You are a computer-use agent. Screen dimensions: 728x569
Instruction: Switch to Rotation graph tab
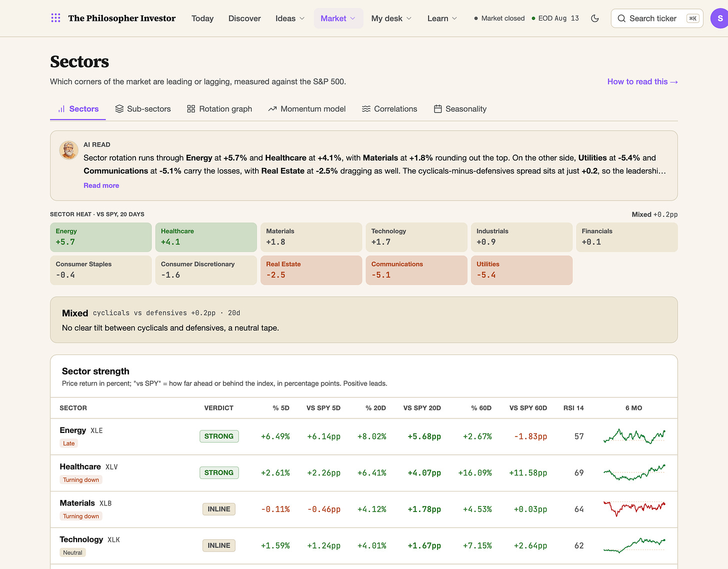point(219,109)
